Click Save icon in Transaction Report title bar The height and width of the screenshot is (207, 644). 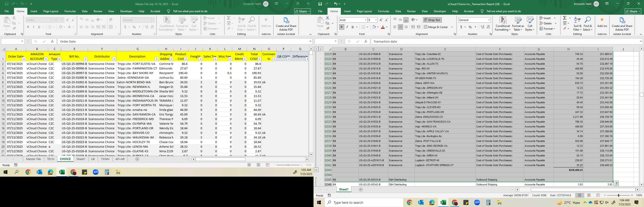[x=320, y=4]
